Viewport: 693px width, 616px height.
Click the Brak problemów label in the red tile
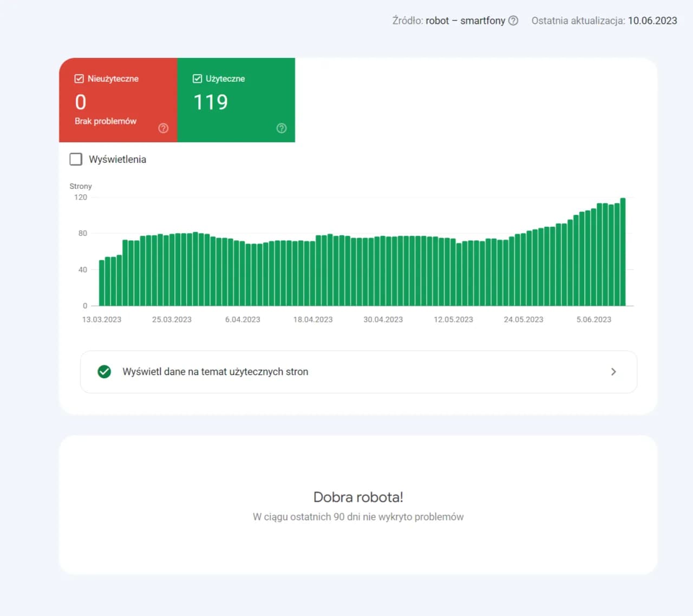tap(106, 121)
